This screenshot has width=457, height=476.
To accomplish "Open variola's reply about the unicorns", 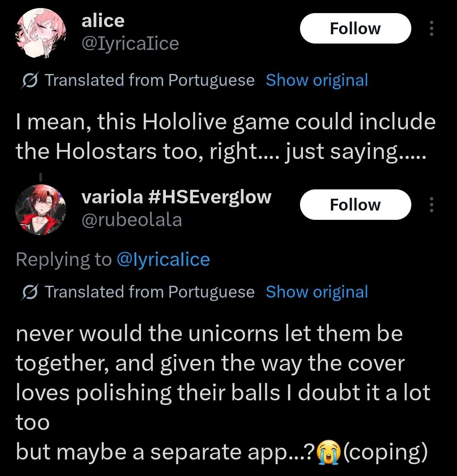I will (x=223, y=393).
